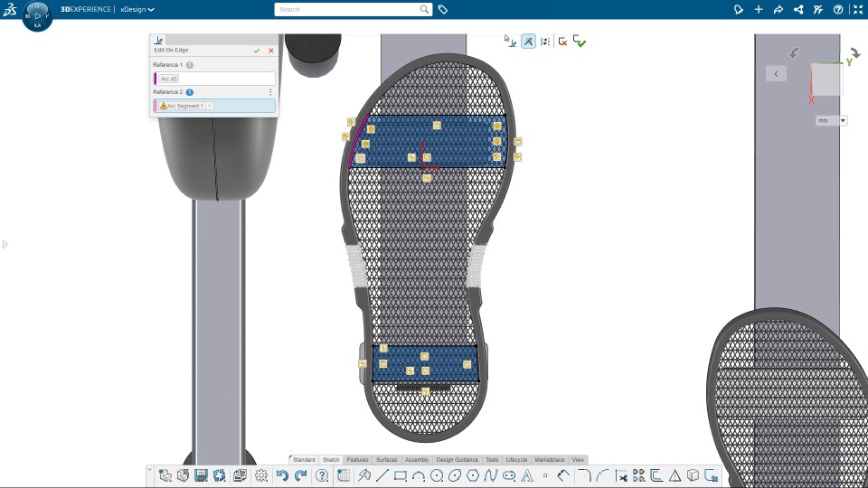
Task: Click the Update/refresh icon in action bar
Action: click(220, 475)
